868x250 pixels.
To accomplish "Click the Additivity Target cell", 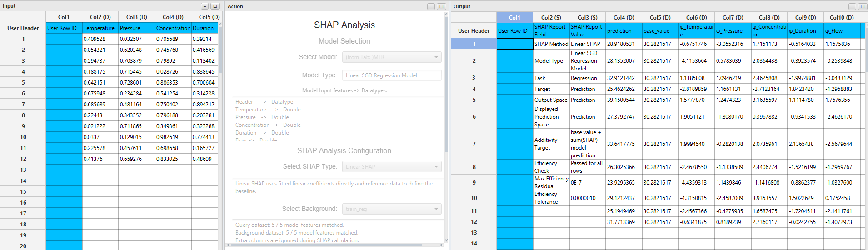I will [551, 144].
